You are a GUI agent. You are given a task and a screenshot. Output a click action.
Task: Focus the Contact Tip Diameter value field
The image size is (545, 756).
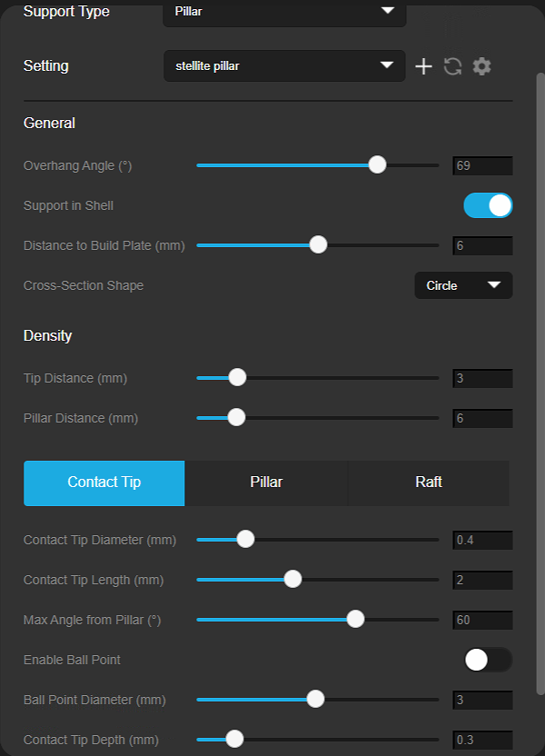[482, 540]
